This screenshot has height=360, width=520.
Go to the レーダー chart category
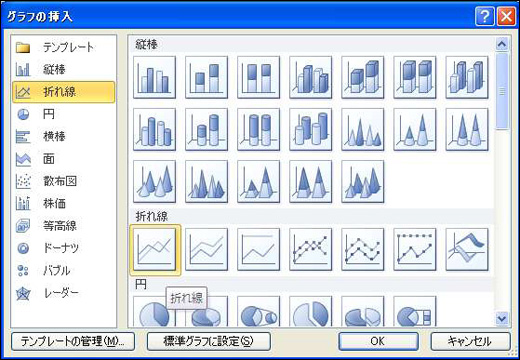coord(63,293)
